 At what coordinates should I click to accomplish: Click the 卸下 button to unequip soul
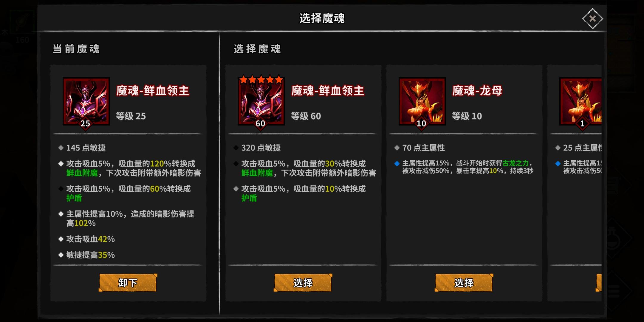pyautogui.click(x=128, y=283)
